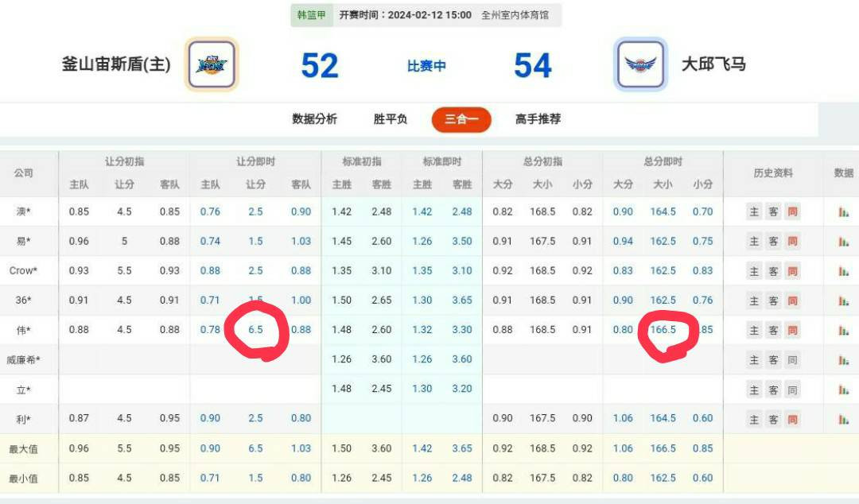Click the 韩篮甲 league tag
This screenshot has width=859, height=504.
(x=311, y=15)
